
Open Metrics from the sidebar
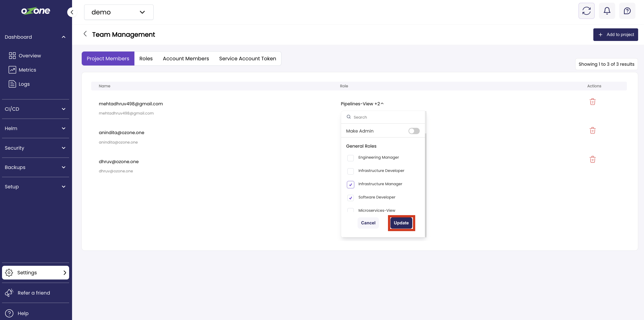pyautogui.click(x=27, y=70)
